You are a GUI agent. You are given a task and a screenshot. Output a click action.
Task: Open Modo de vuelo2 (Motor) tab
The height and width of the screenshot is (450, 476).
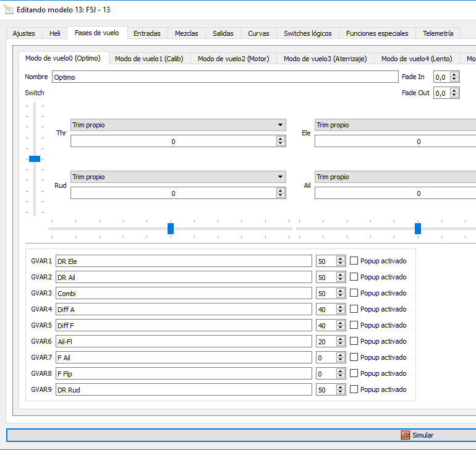233,59
